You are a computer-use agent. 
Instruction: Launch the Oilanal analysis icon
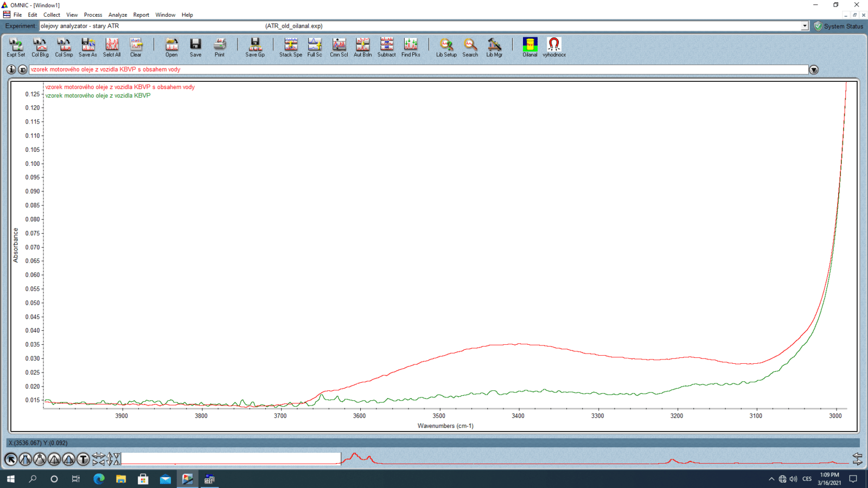click(530, 47)
